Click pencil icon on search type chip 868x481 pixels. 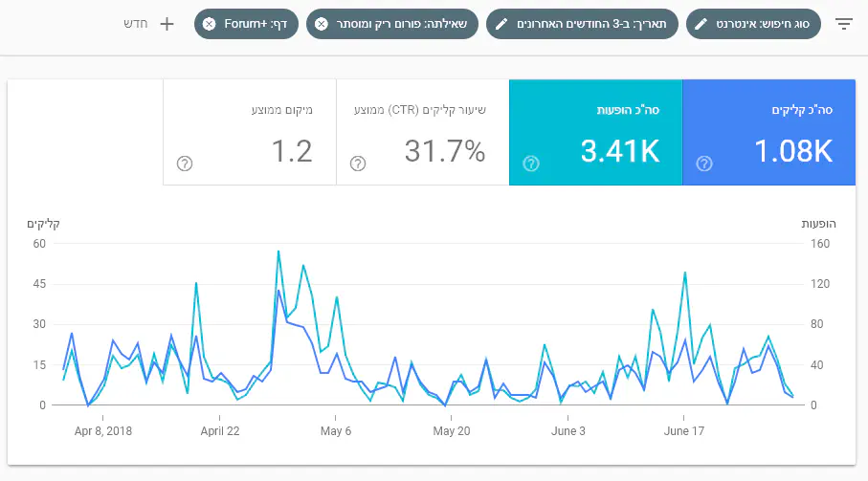[701, 24]
